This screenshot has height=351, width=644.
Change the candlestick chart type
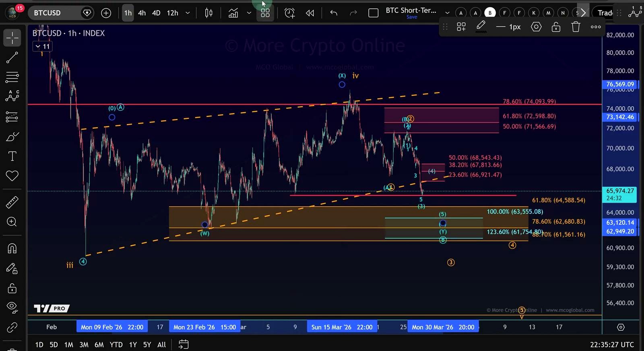208,13
